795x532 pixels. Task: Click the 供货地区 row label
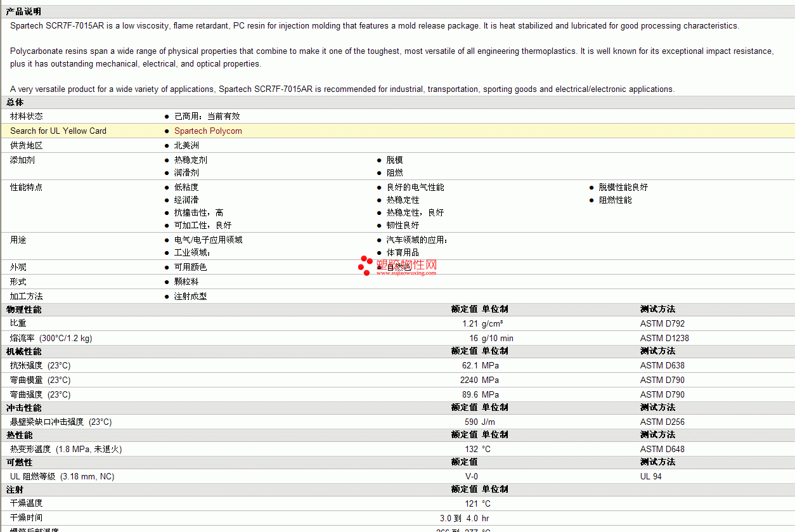(27, 145)
